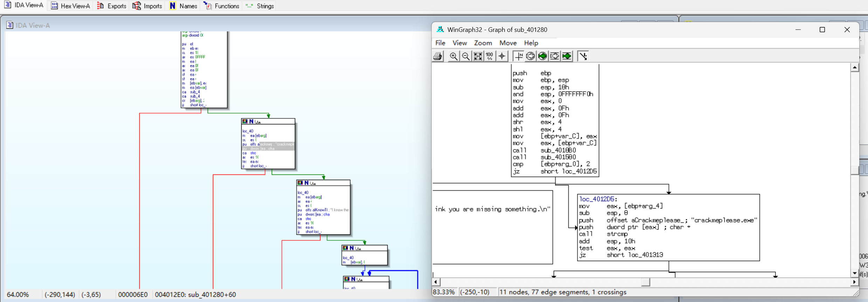Click the 'jz short loc_401313' instruction
This screenshot has height=302, width=868.
click(621, 255)
